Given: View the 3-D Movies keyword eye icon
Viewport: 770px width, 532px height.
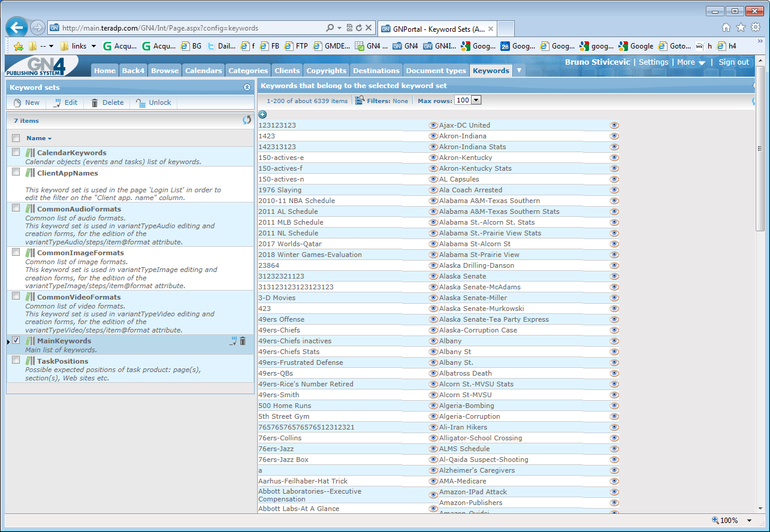Looking at the screenshot, I should click(x=433, y=298).
